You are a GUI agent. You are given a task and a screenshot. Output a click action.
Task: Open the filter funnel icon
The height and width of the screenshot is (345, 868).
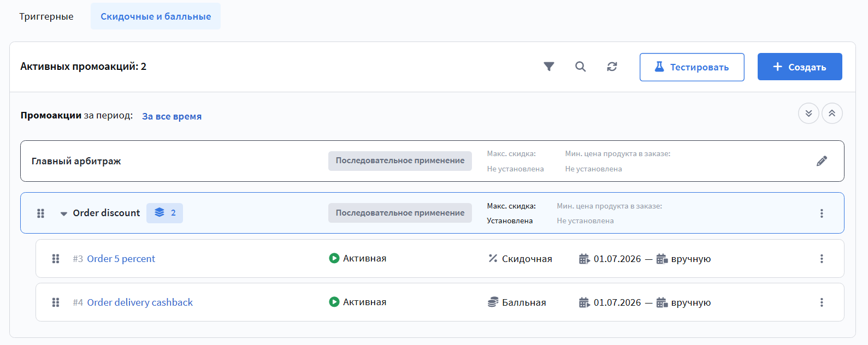point(549,67)
